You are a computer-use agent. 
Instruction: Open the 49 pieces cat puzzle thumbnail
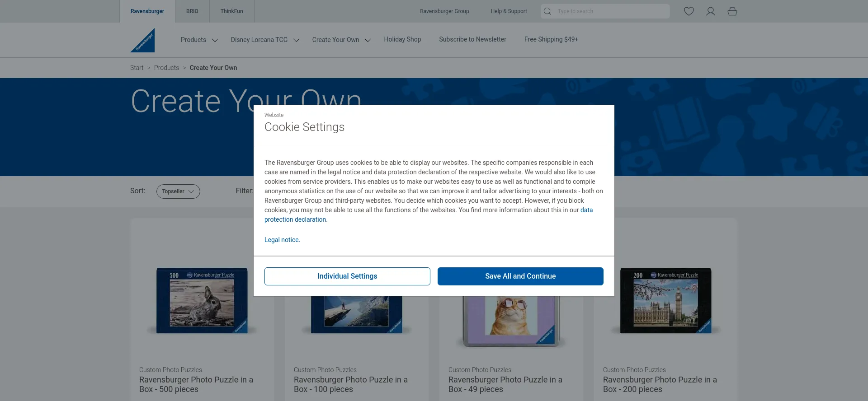(x=511, y=322)
